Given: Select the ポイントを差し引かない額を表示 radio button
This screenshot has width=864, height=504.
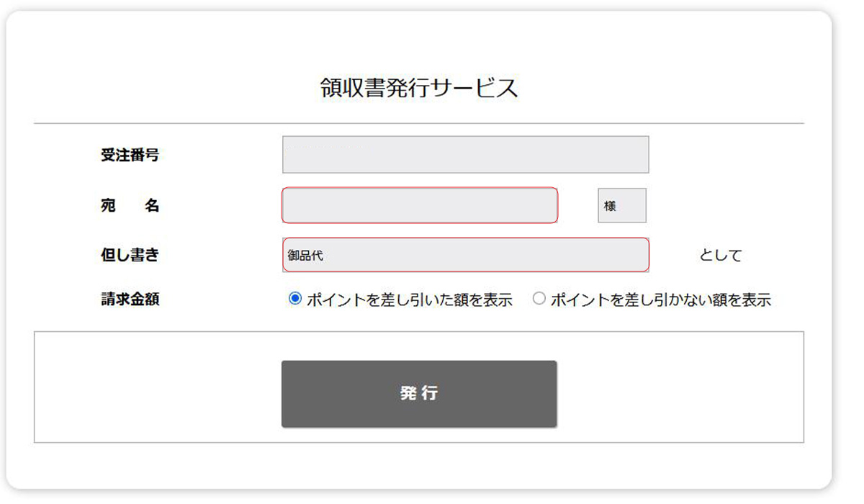Looking at the screenshot, I should pyautogui.click(x=539, y=300).
